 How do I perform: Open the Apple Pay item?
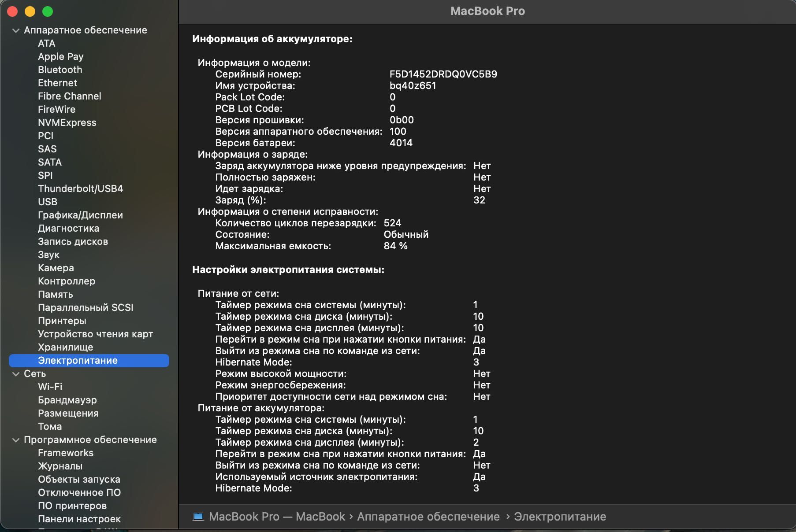point(60,56)
